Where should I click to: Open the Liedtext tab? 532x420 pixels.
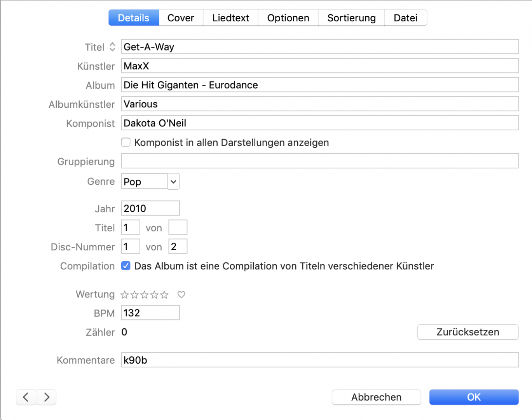[x=230, y=17]
